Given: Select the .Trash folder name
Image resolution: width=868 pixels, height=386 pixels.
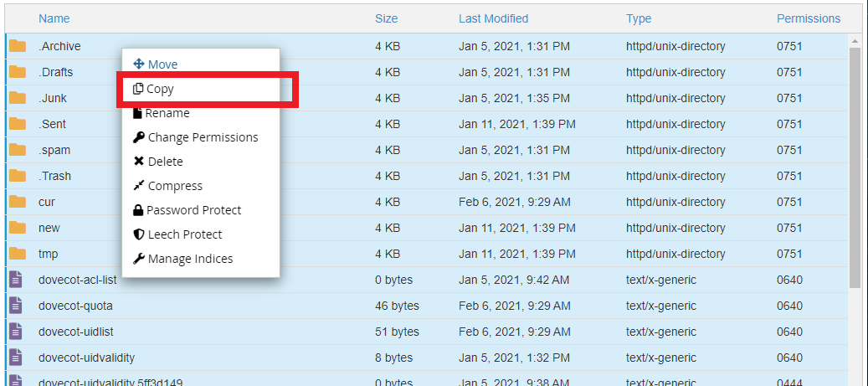Looking at the screenshot, I should tap(54, 177).
